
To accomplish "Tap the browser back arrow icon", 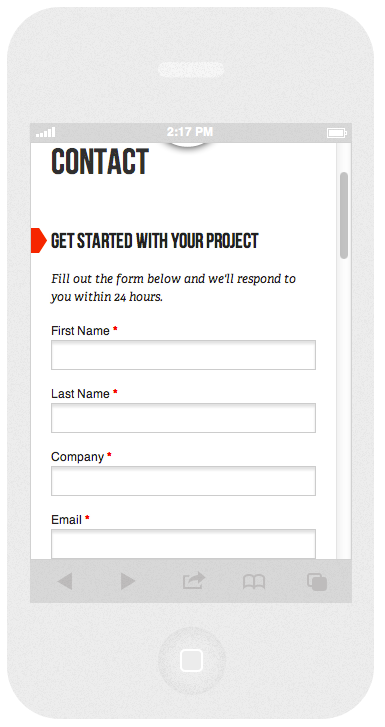I will pos(65,581).
